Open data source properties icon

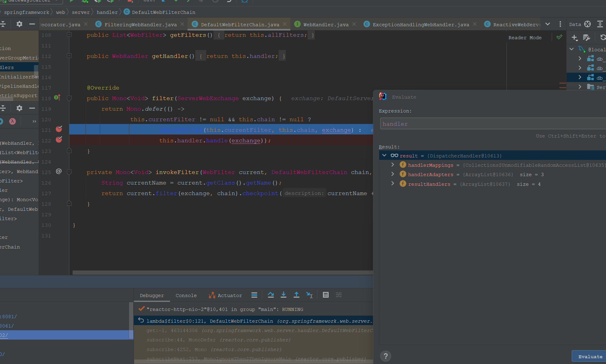[586, 38]
